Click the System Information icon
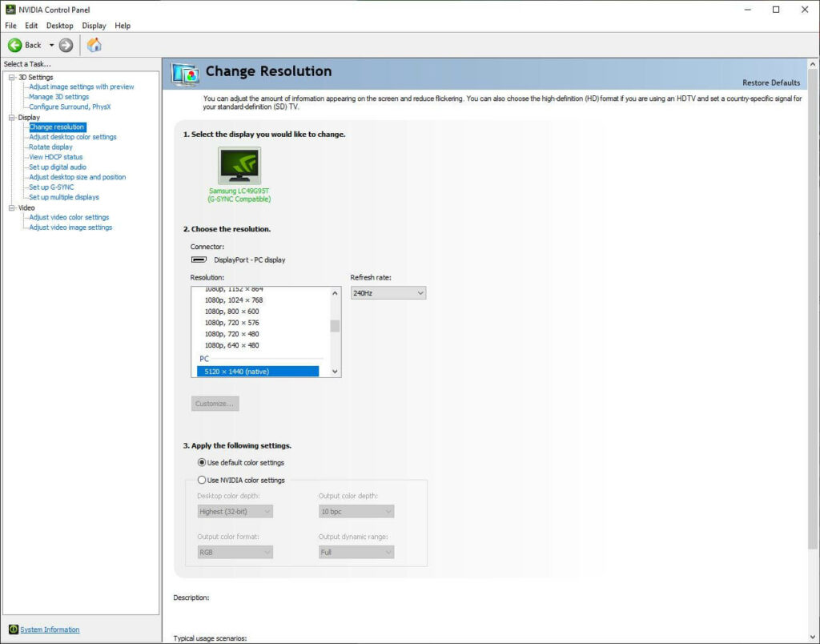Viewport: 820px width, 644px height. [x=13, y=630]
